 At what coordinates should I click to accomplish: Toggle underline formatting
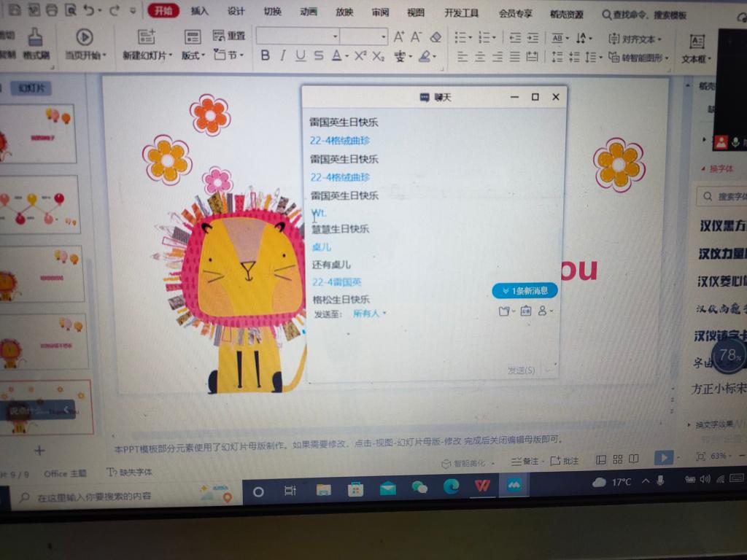(300, 56)
